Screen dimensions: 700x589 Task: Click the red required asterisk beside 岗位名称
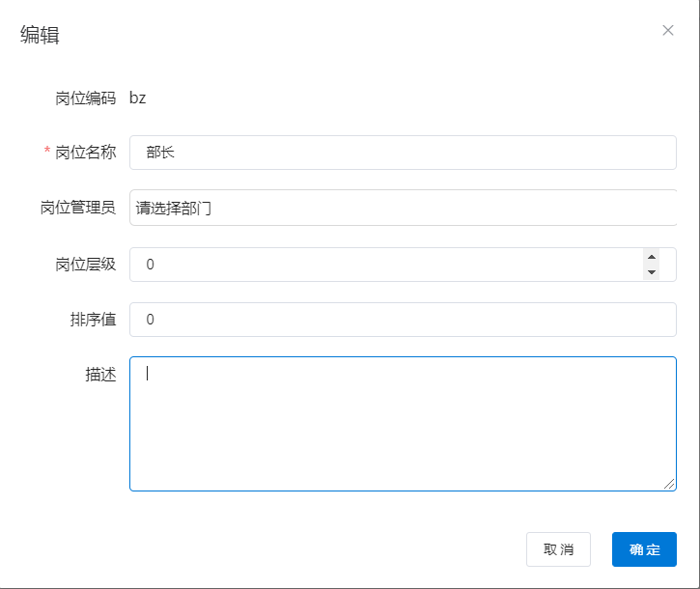(47, 153)
